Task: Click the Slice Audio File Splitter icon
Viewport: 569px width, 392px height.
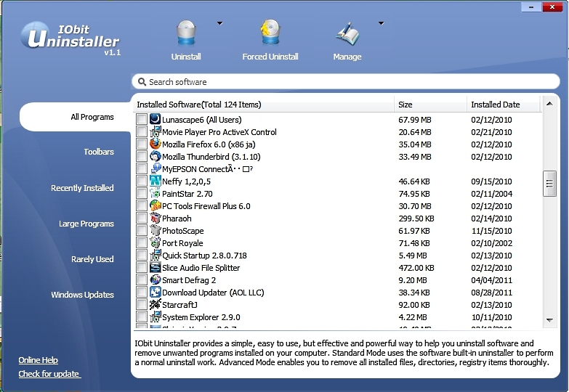Action: tap(156, 267)
